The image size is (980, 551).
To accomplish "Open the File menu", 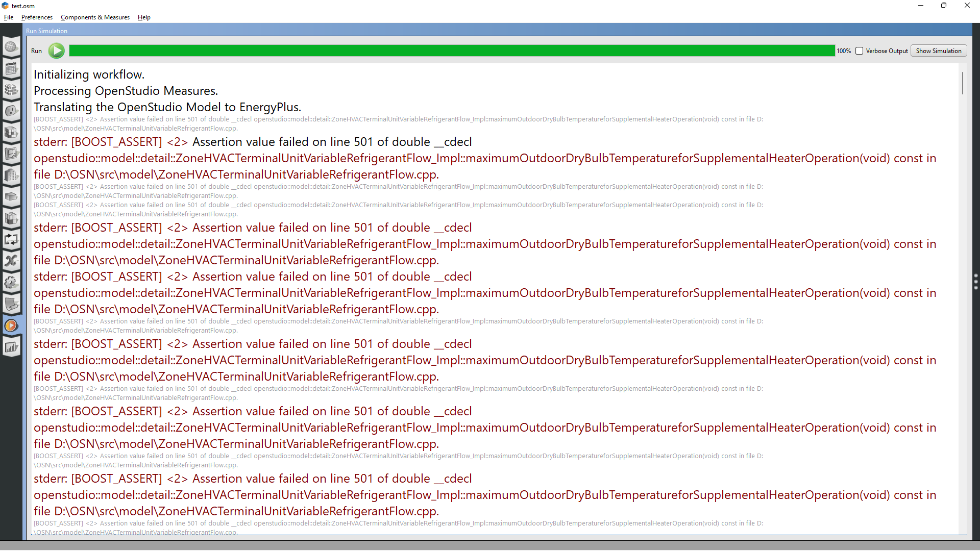I will click(8, 17).
